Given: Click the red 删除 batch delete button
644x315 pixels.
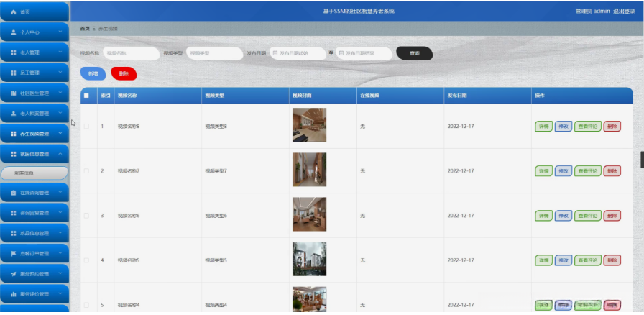Looking at the screenshot, I should coord(124,73).
